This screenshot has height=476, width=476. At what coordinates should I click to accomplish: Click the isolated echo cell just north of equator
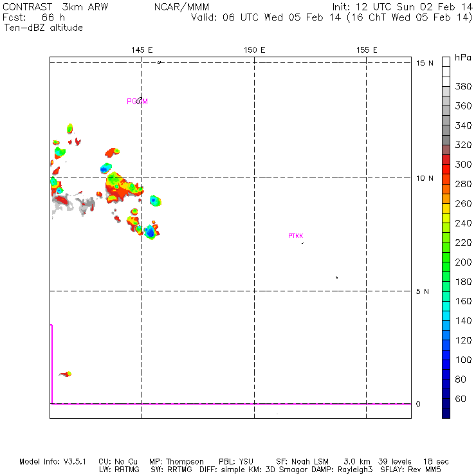point(66,374)
